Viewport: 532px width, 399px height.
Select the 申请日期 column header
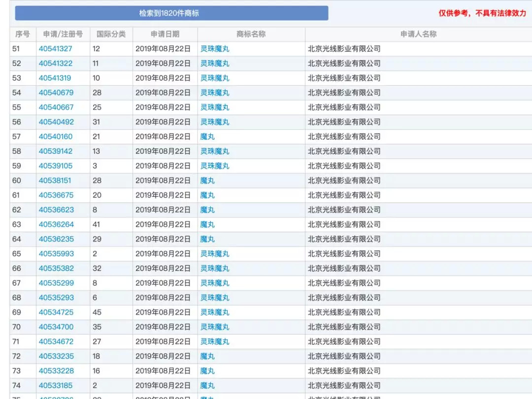point(165,34)
